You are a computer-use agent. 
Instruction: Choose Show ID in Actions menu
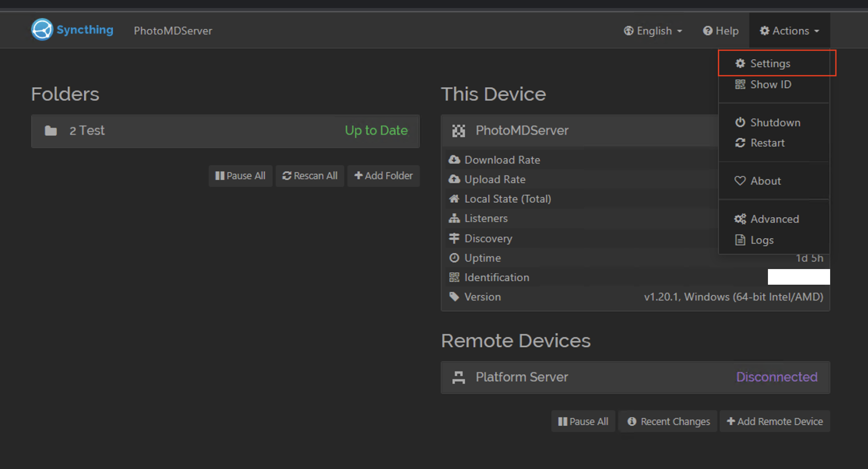pos(774,84)
